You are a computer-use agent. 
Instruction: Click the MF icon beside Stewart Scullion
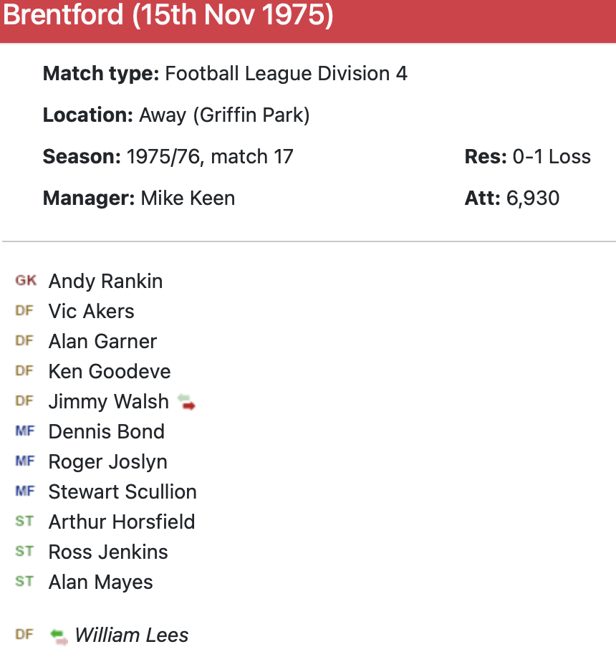click(x=24, y=491)
